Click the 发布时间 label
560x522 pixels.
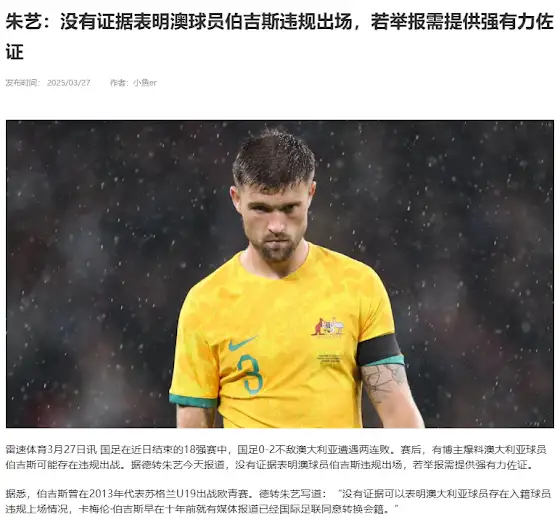(21, 83)
